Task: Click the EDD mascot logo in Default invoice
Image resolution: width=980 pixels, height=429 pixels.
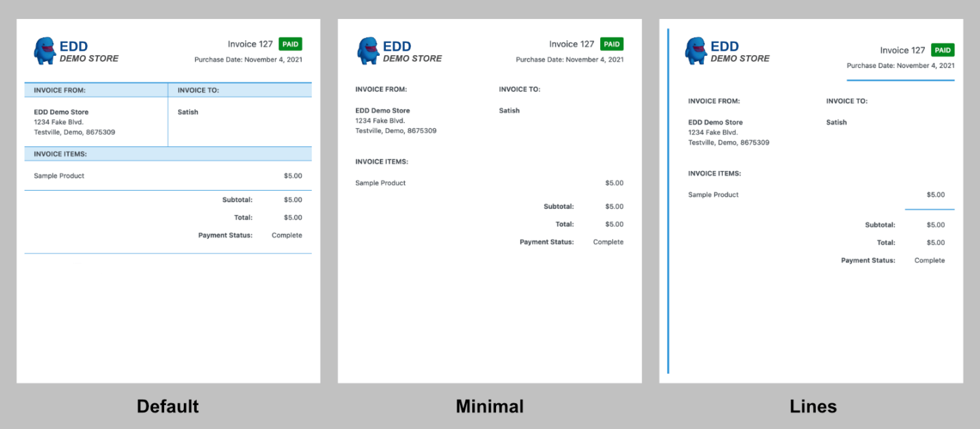Action: click(45, 51)
